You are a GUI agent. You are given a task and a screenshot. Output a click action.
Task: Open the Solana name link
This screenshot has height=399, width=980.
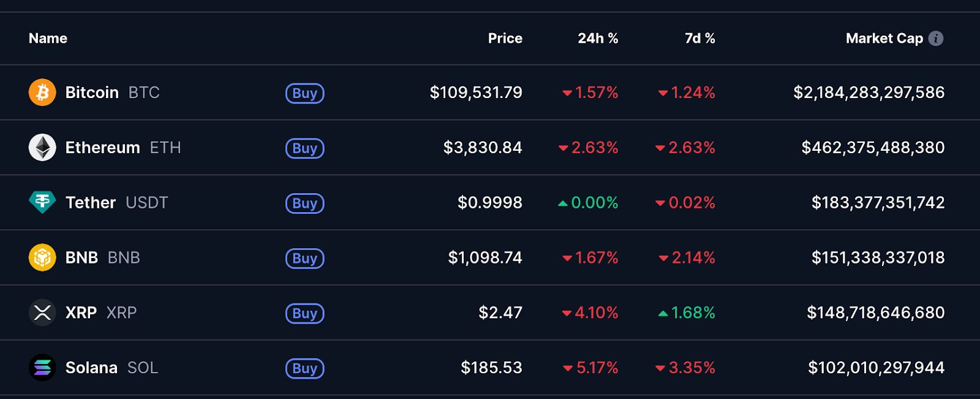click(91, 368)
